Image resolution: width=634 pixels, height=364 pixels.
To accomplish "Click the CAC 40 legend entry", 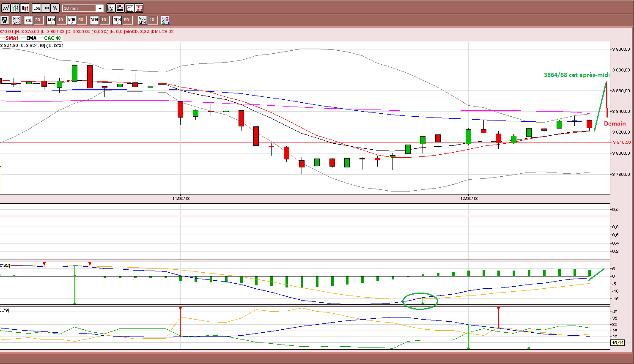I will [49, 38].
